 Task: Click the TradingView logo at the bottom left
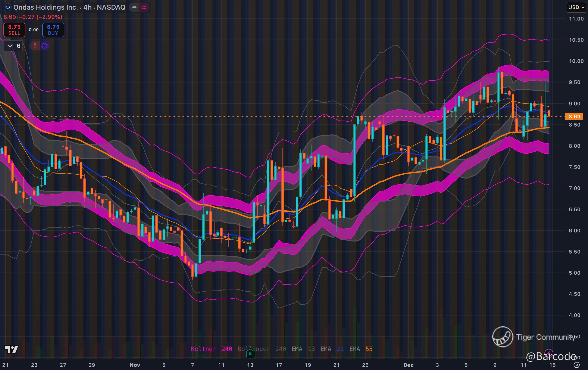[x=12, y=349]
